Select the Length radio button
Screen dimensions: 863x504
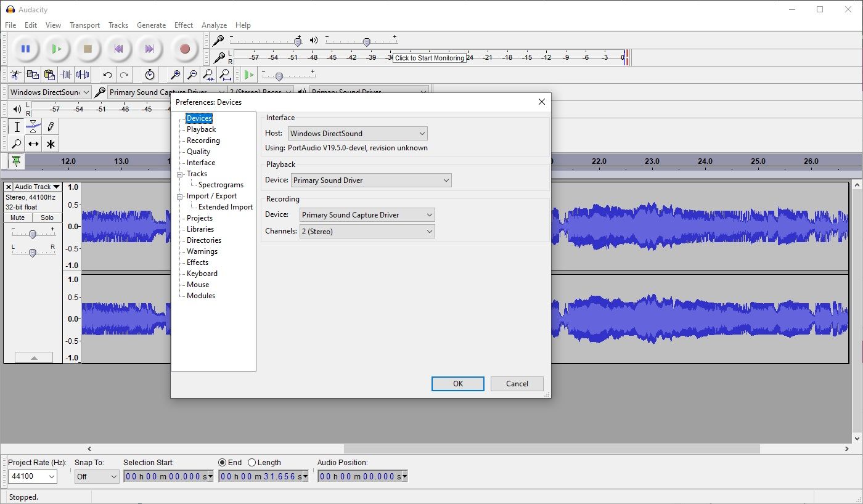pyautogui.click(x=252, y=462)
